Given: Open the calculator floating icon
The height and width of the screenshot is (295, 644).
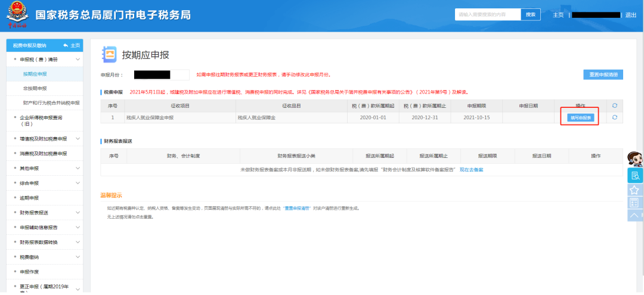Looking at the screenshot, I should (634, 203).
